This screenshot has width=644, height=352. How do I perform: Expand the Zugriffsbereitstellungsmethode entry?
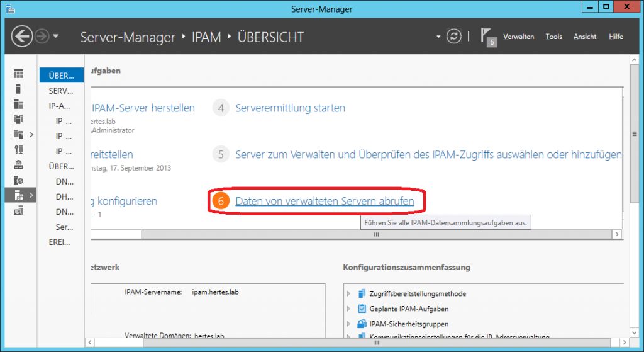point(349,293)
